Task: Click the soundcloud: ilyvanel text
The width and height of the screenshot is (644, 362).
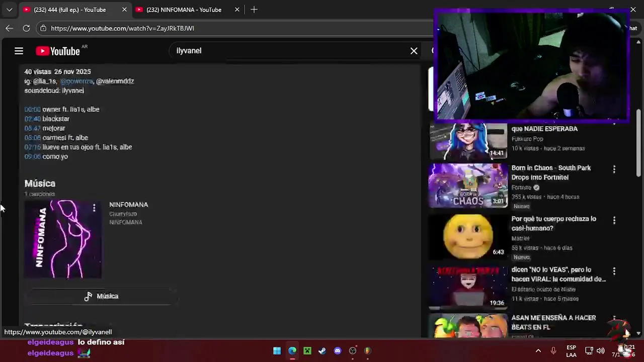Action: click(x=54, y=90)
